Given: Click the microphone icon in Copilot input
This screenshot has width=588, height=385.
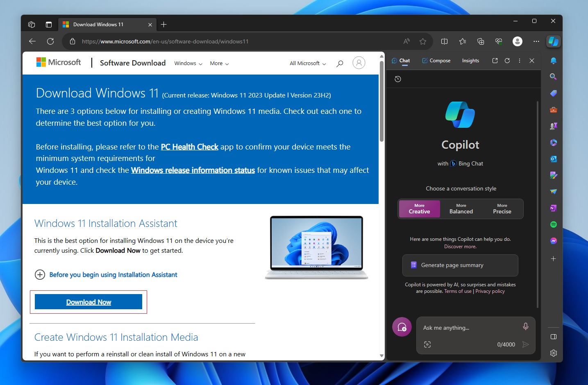Looking at the screenshot, I should point(525,326).
